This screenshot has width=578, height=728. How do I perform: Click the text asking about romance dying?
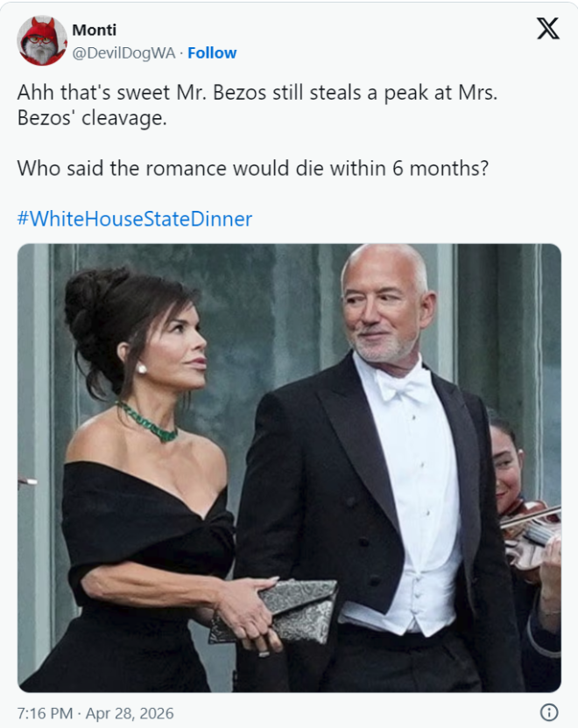(252, 168)
